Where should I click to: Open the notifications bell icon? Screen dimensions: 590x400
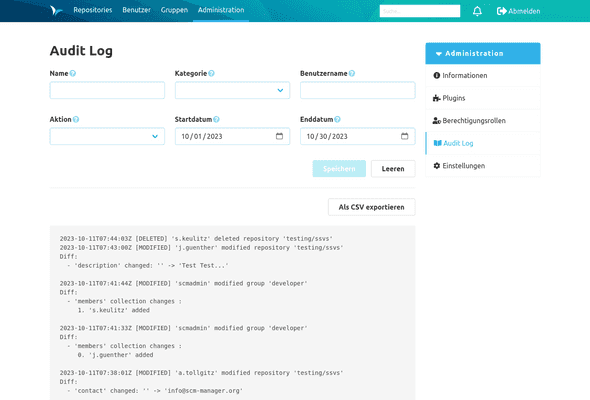point(477,11)
